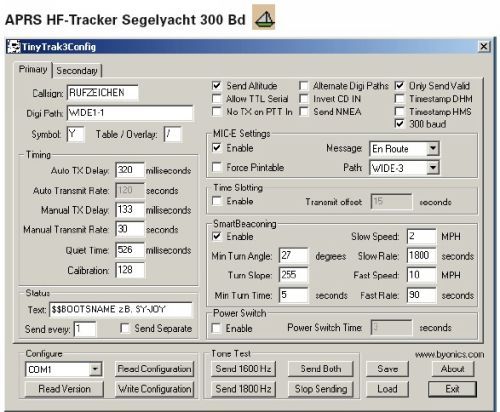Viewport: 500px width, 412px height.
Task: Open the COM1 port dropdown
Action: 95,369
